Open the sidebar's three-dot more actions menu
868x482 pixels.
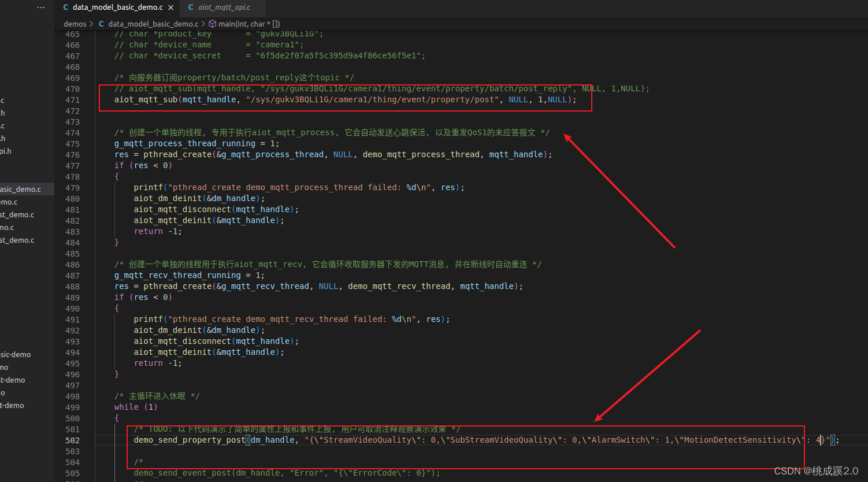pyautogui.click(x=41, y=8)
